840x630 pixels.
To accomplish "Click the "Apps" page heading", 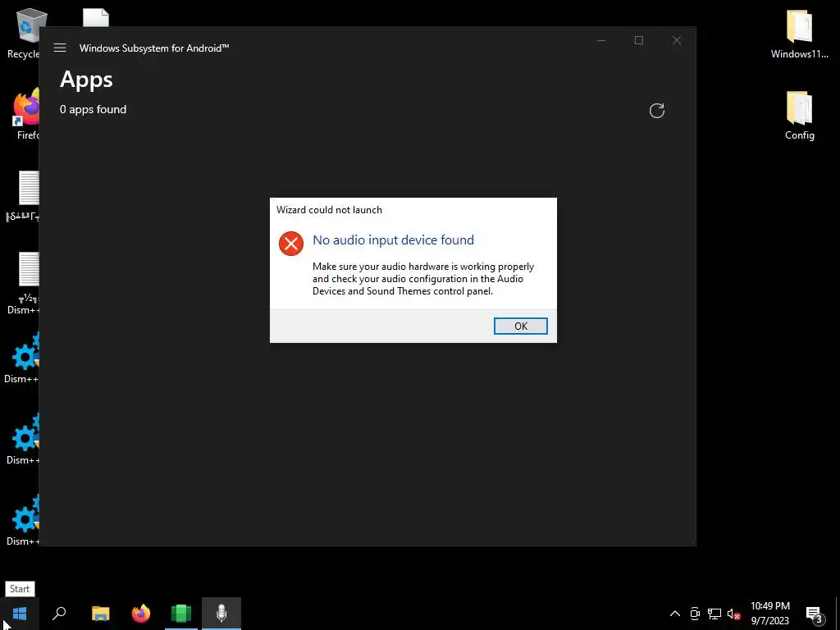I will (86, 80).
